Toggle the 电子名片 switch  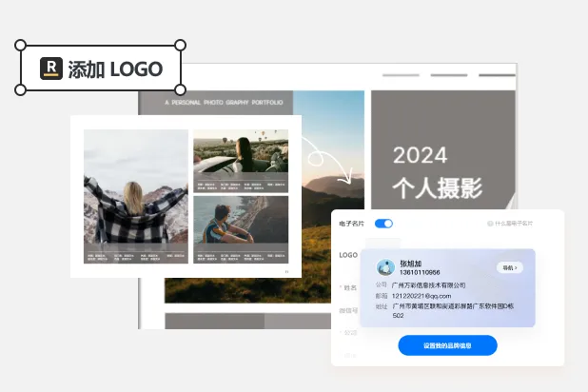(383, 224)
